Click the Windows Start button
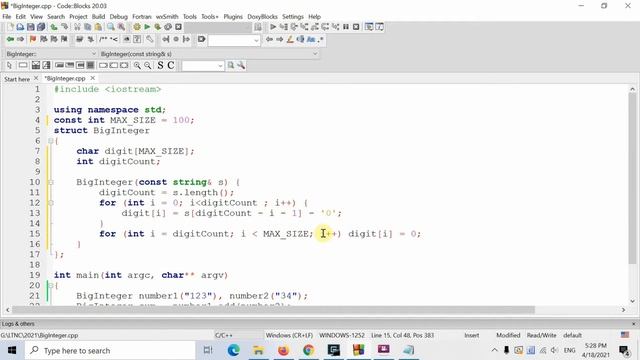This screenshot has height=360, width=640. tap(12, 350)
